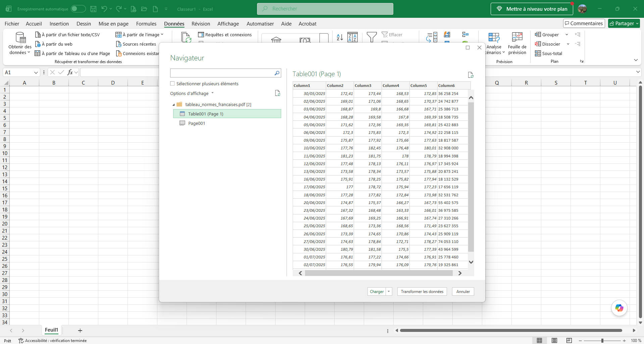Collapse the ribbon with chevron
Screen dimensions: 644x344
(636, 60)
